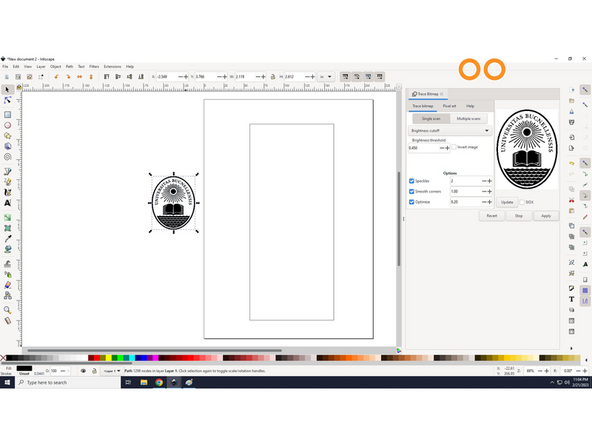Decrease the Smooth corners value

click(484, 191)
